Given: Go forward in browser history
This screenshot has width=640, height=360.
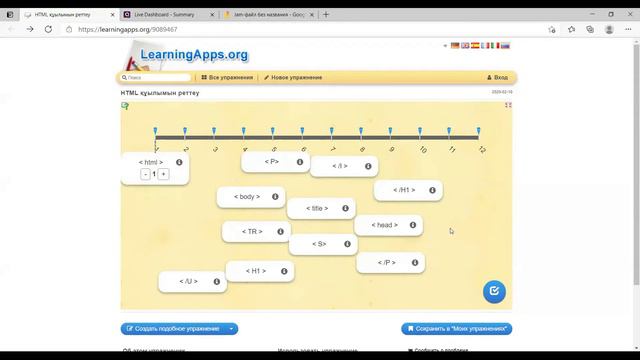Looking at the screenshot, I should click(x=30, y=29).
